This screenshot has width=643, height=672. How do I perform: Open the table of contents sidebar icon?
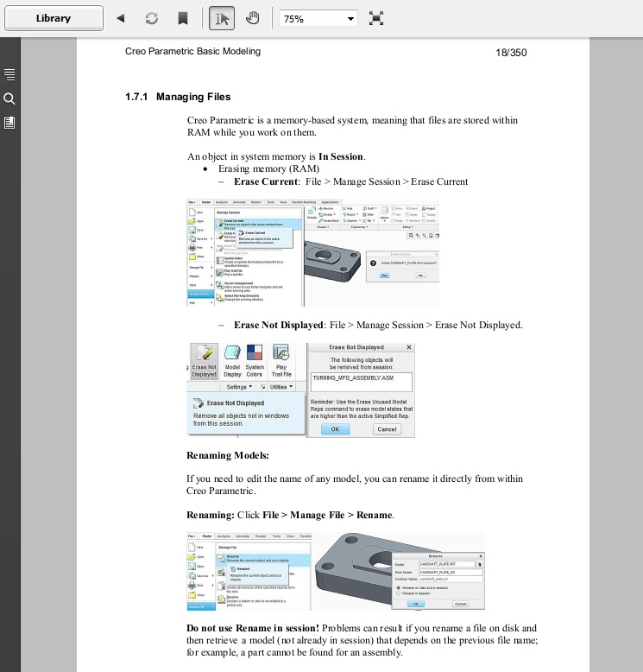point(9,74)
